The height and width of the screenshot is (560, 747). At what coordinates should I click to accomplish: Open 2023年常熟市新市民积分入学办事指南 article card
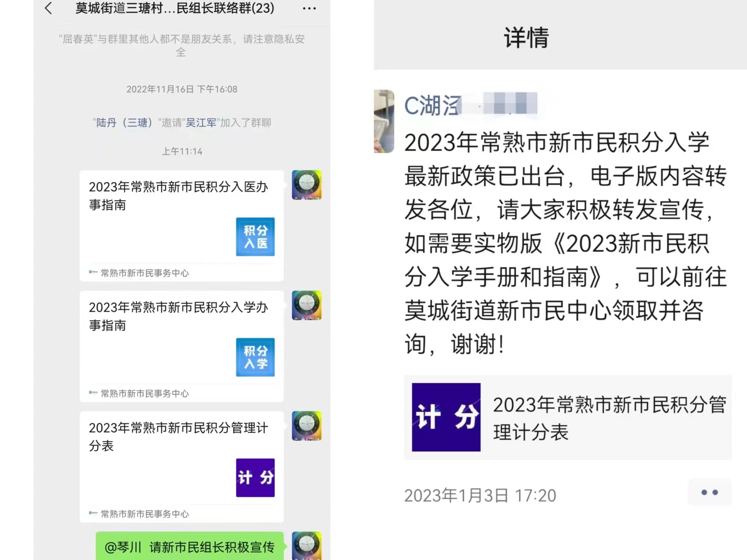tap(182, 346)
